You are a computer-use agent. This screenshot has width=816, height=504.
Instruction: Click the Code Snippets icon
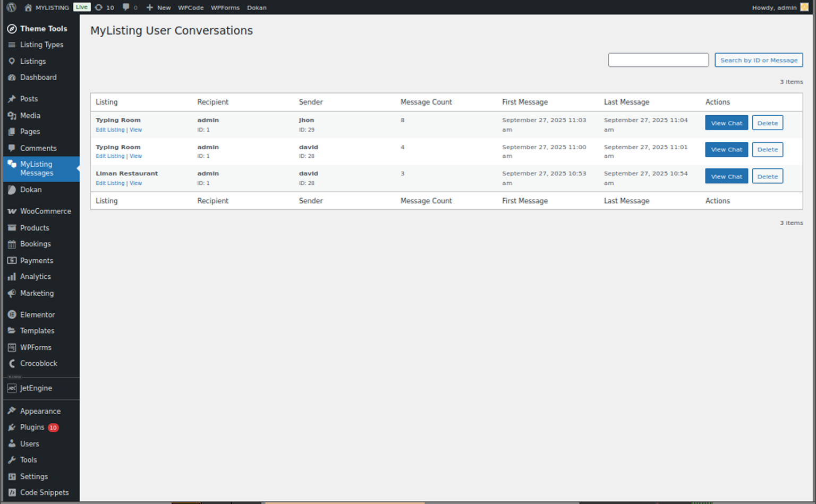(12, 493)
